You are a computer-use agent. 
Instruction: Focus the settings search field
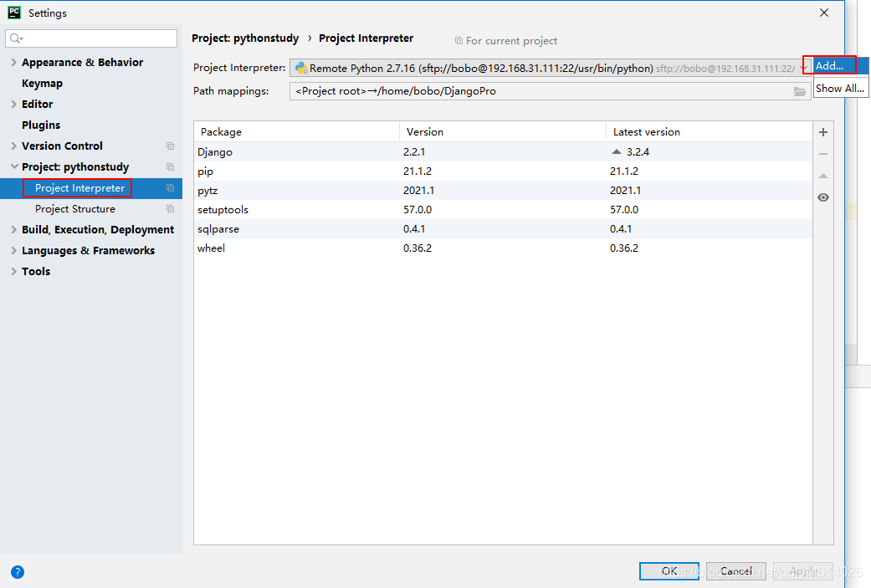coord(91,38)
